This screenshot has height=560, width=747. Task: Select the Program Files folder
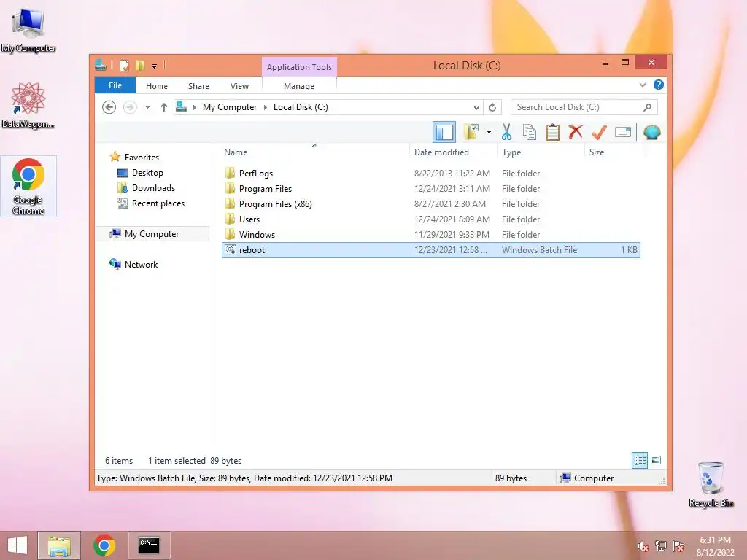[431, 189]
